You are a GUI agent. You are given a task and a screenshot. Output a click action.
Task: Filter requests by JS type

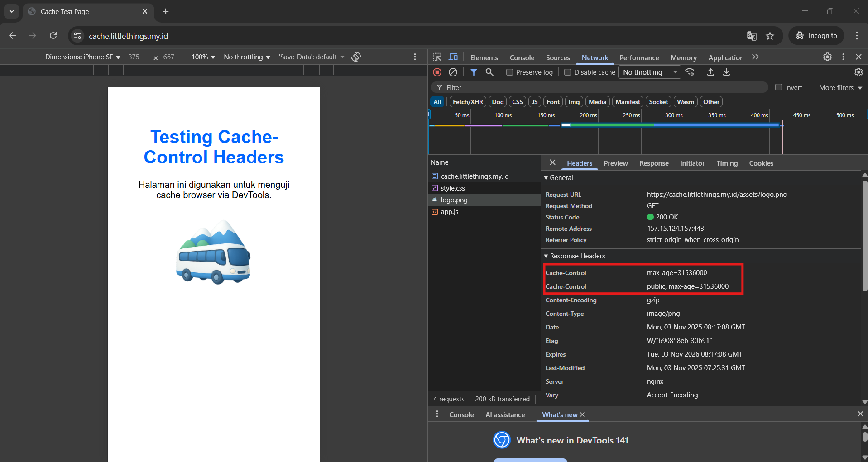click(535, 102)
